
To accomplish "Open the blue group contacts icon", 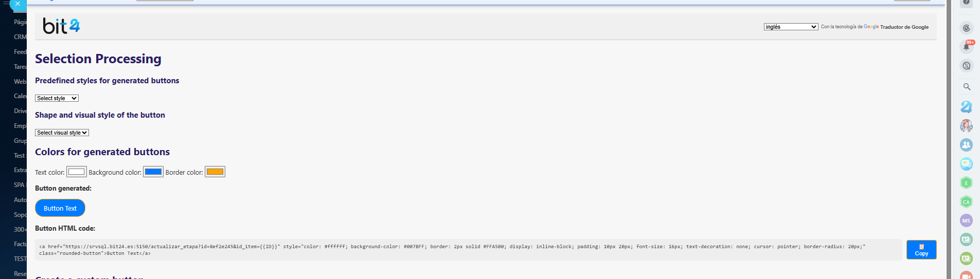I will [x=966, y=145].
